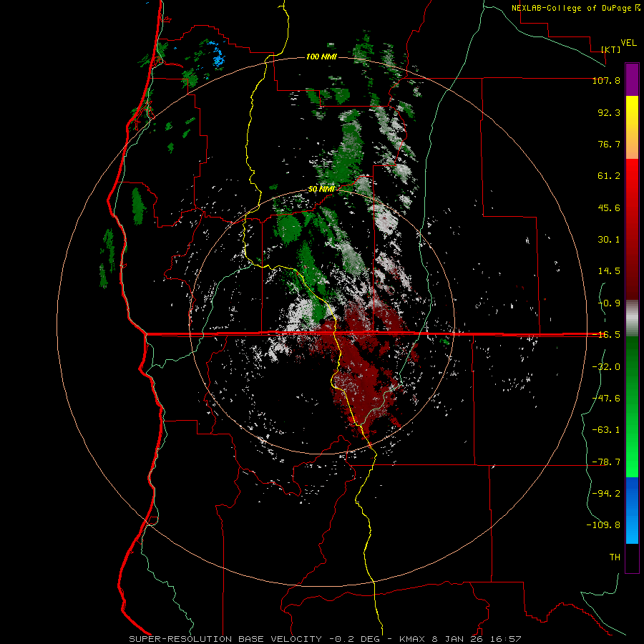The width and height of the screenshot is (644, 644).
Task: Click the 92.3 velocity scale value
Action: click(609, 112)
